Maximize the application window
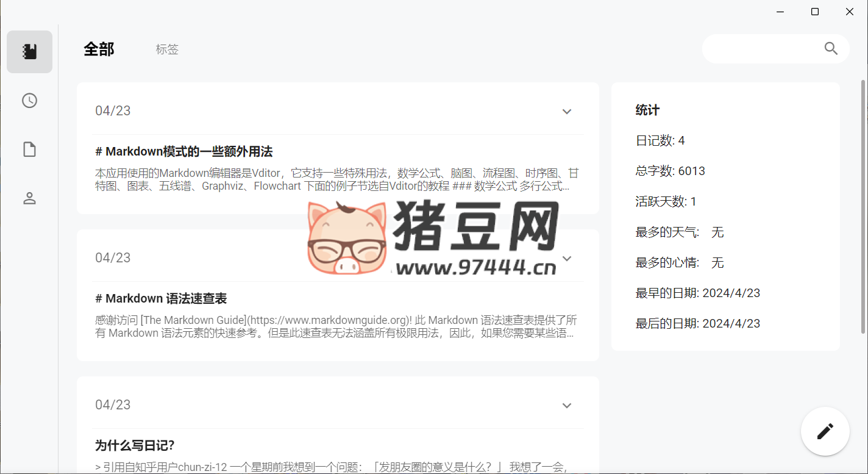Screen dimensions: 868x474 [x=815, y=12]
